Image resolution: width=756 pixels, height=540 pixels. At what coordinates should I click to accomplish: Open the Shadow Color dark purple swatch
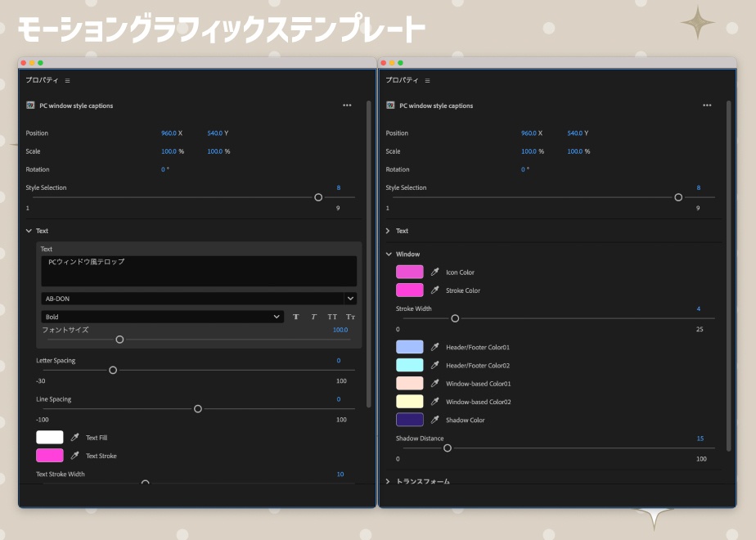click(x=410, y=420)
